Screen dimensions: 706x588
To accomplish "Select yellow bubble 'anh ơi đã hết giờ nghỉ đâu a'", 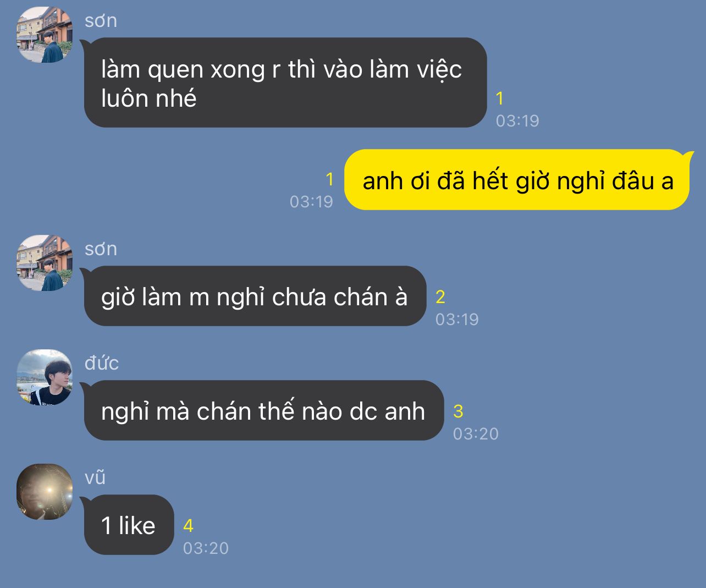I will click(x=517, y=180).
